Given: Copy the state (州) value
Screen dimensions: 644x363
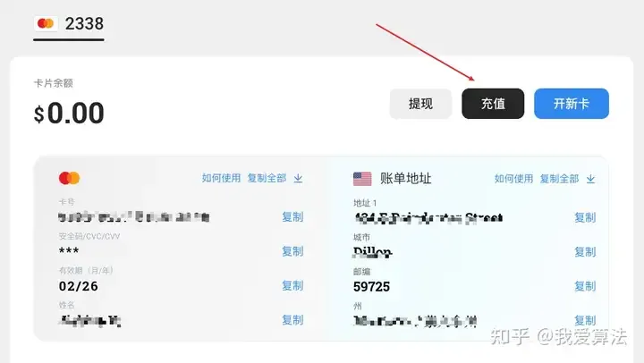Looking at the screenshot, I should (585, 319).
